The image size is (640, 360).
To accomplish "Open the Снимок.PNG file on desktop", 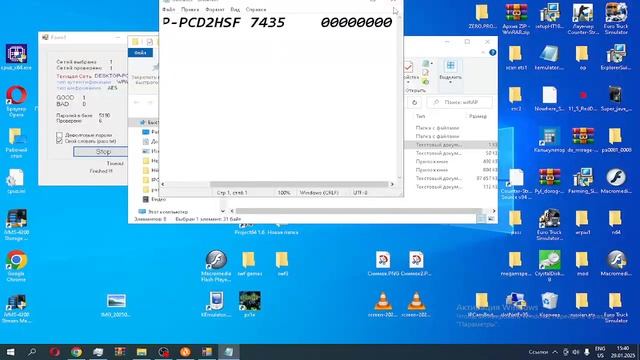I will coord(382,264).
